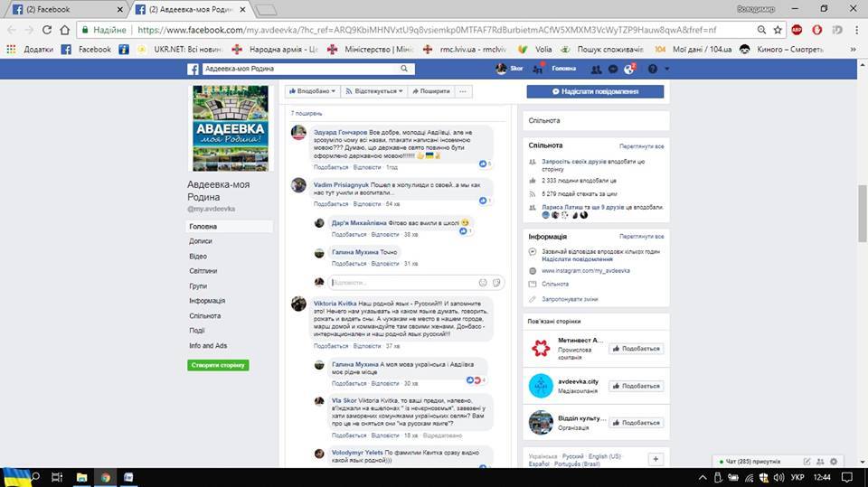Open File Explorer from the Windows taskbar
Image resolution: width=868 pixels, height=487 pixels.
[80, 476]
